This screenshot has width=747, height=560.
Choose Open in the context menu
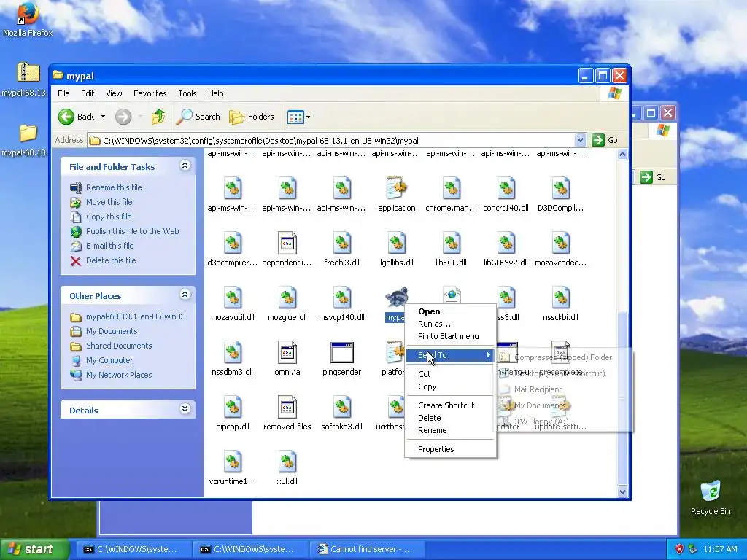450,311
